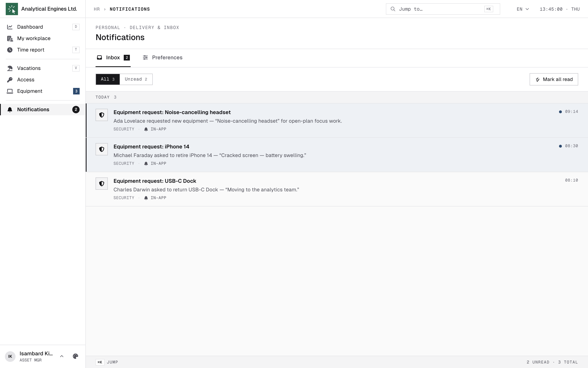Open the EN language dropdown

523,9
